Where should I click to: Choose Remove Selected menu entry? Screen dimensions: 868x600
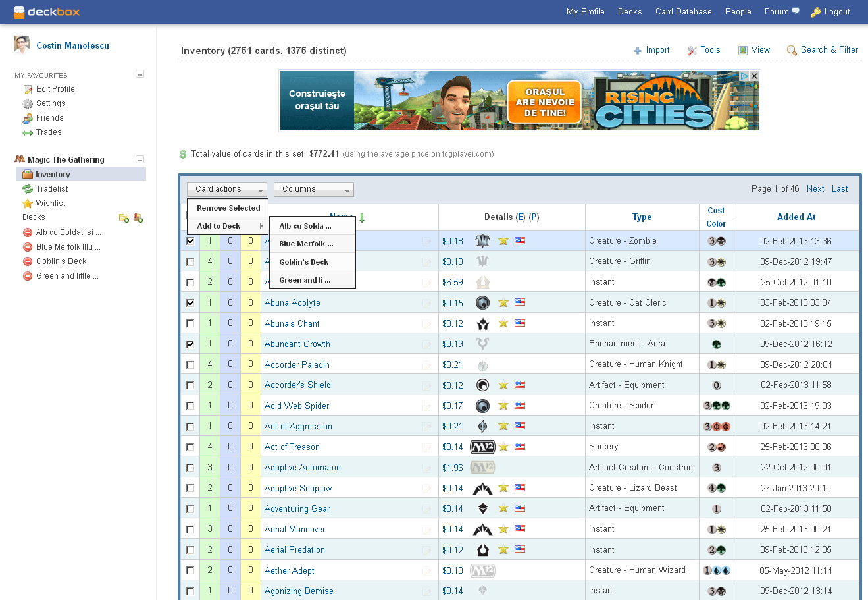[x=228, y=208]
